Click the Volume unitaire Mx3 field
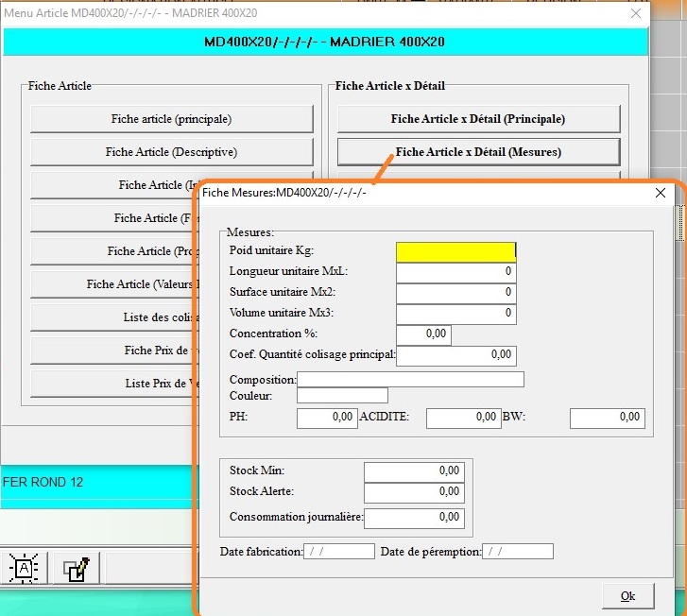Viewport: 687px width, 616px height. tap(455, 314)
